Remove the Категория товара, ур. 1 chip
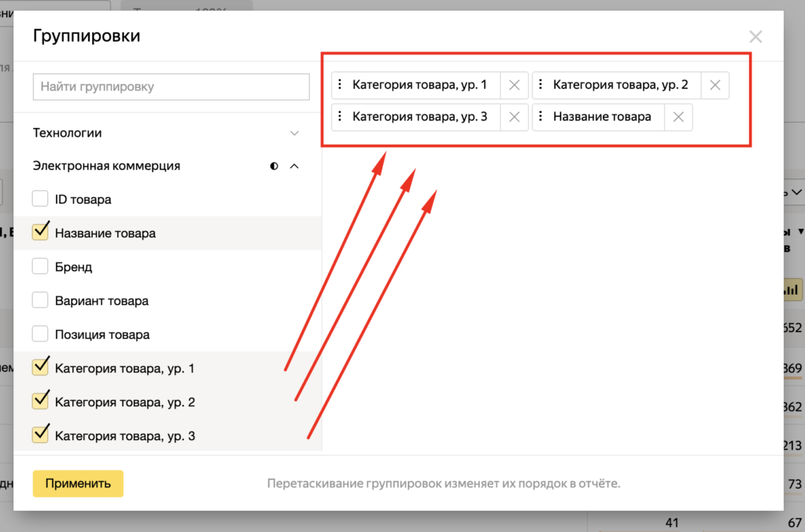 tap(514, 85)
